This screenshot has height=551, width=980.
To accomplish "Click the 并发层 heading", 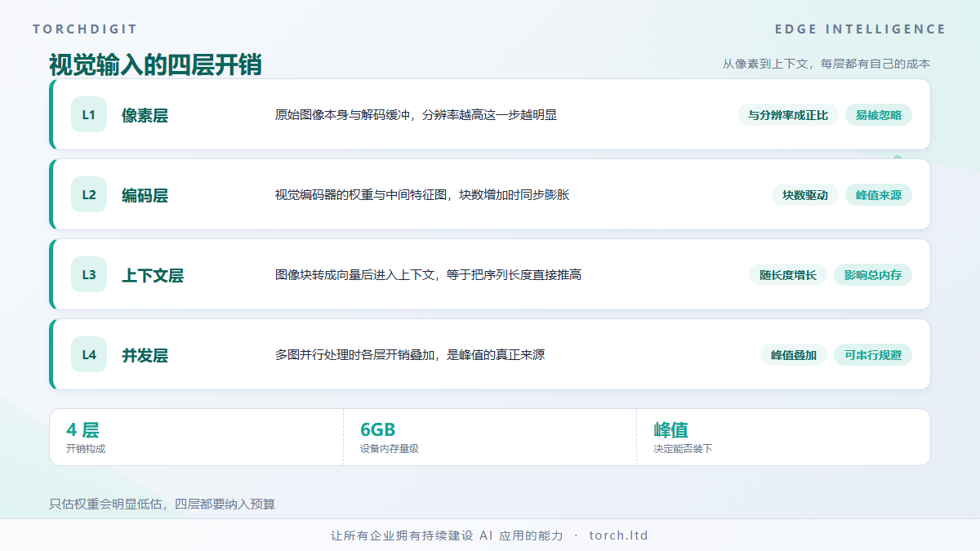I will tap(145, 355).
